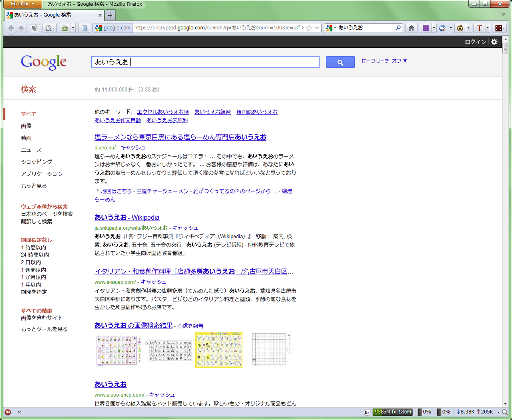This screenshot has width=512, height=420.
Task: Open a new tab with plus button
Action: 110,15
